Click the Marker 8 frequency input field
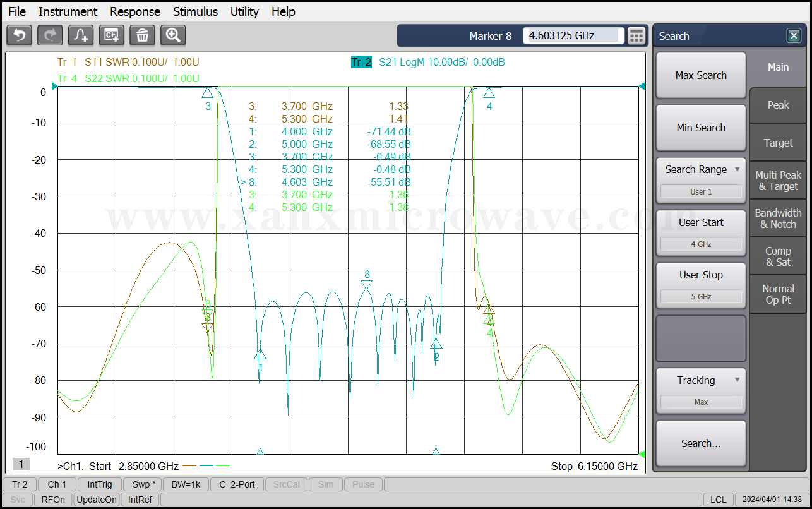 (x=573, y=36)
